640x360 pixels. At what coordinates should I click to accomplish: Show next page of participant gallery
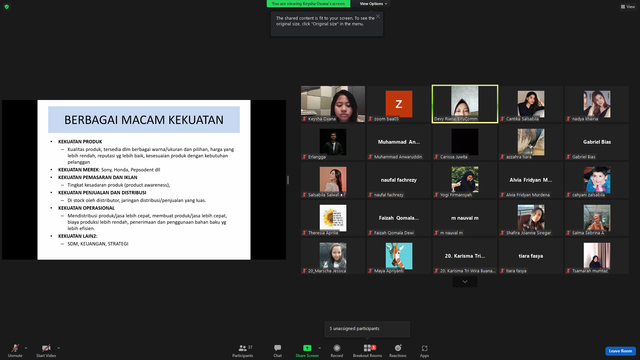(465, 282)
